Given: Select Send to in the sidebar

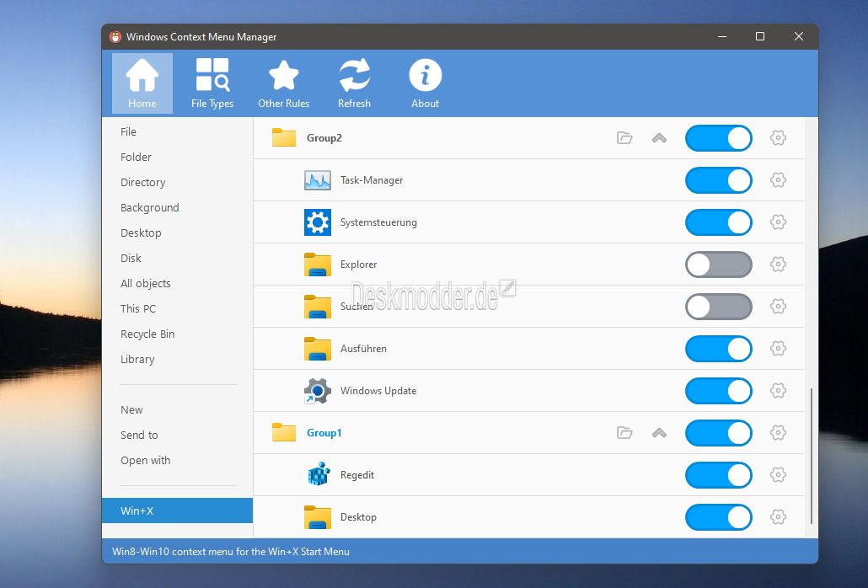Looking at the screenshot, I should click(178, 436).
